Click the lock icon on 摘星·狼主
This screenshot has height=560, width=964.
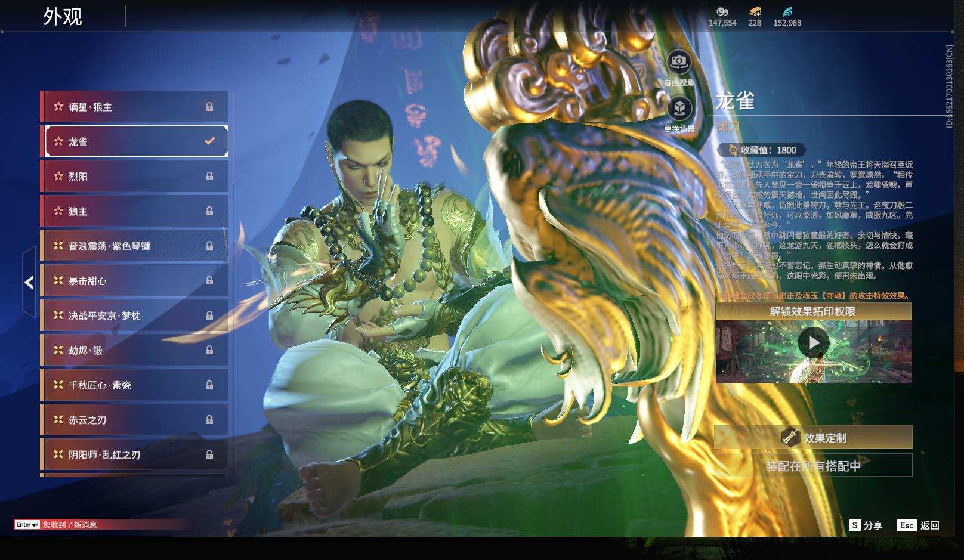tap(209, 107)
